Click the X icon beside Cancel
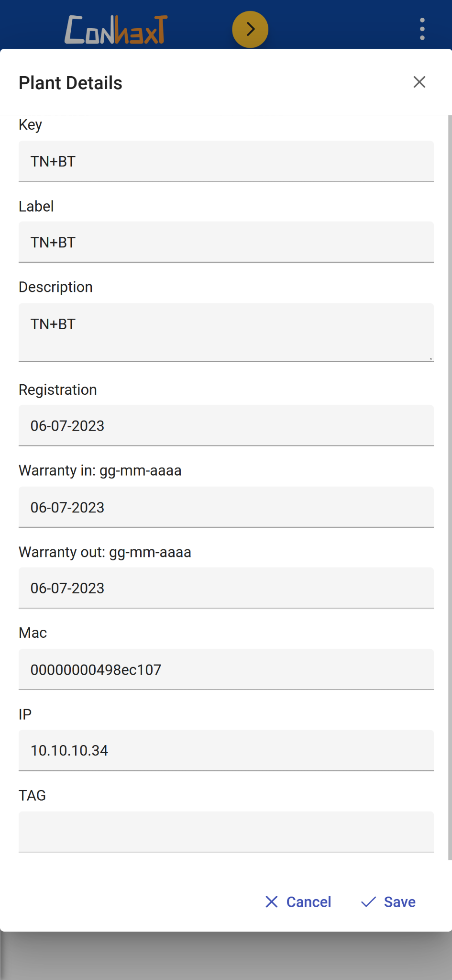Screen dimensions: 452x980 tap(271, 902)
